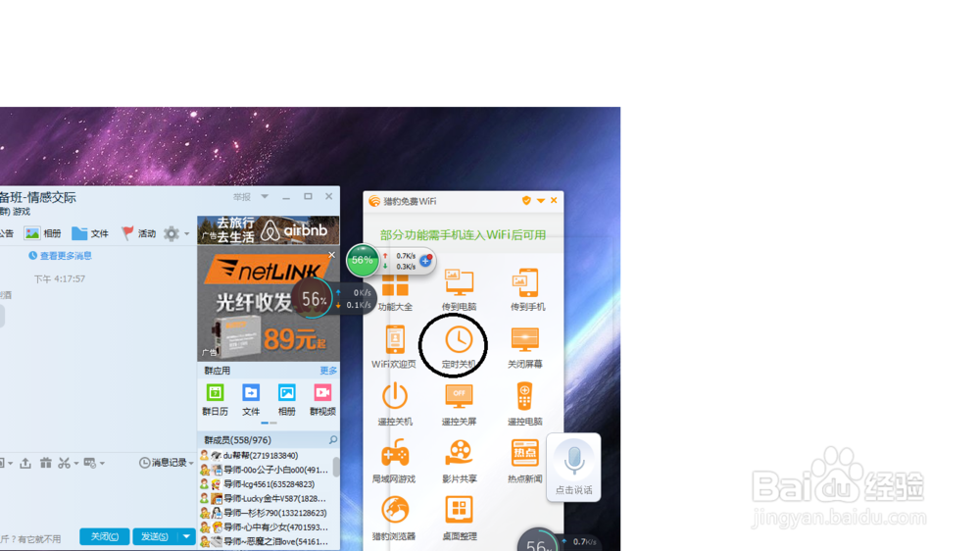Open 活动 flag in chat toolbar
This screenshot has width=980, height=551.
[x=138, y=233]
